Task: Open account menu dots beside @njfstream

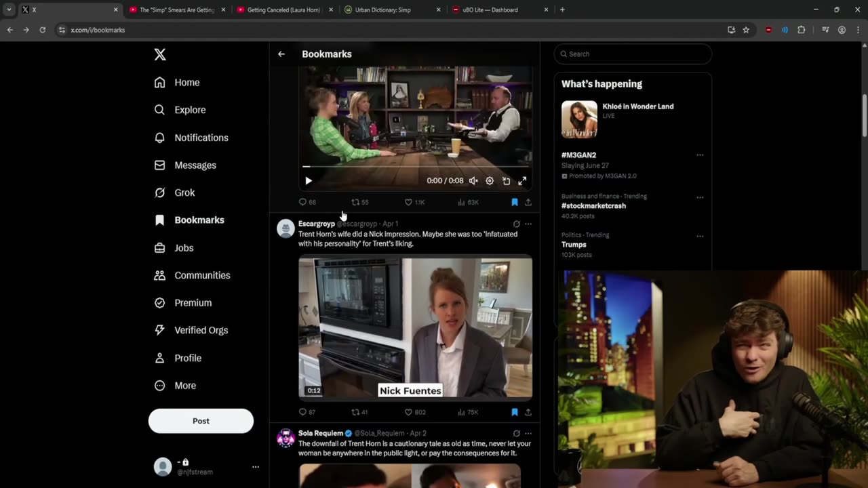Action: [x=256, y=467]
